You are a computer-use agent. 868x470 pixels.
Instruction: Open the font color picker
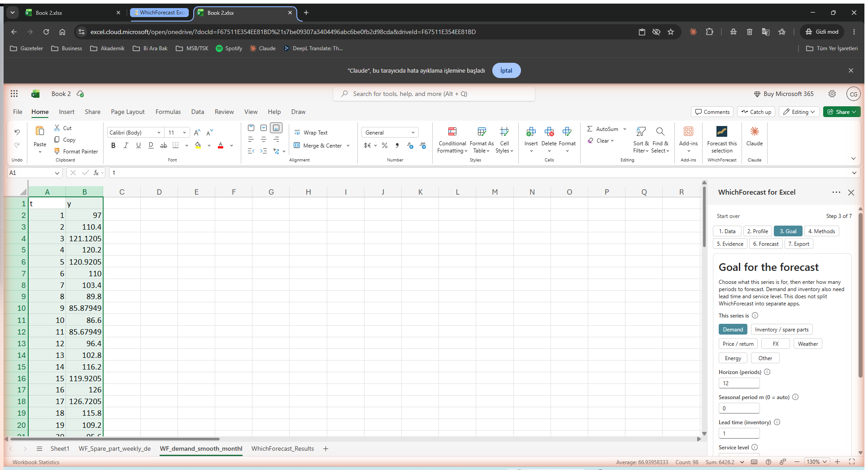click(x=231, y=145)
